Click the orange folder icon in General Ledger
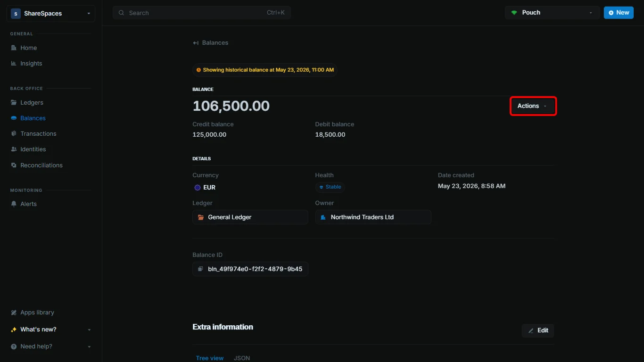This screenshot has height=362, width=644. [201, 217]
